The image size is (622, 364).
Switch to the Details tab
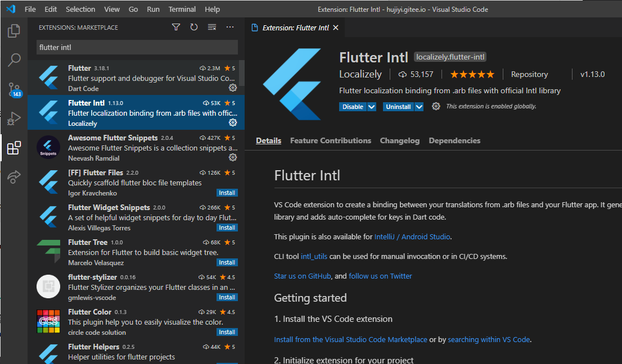(x=269, y=140)
